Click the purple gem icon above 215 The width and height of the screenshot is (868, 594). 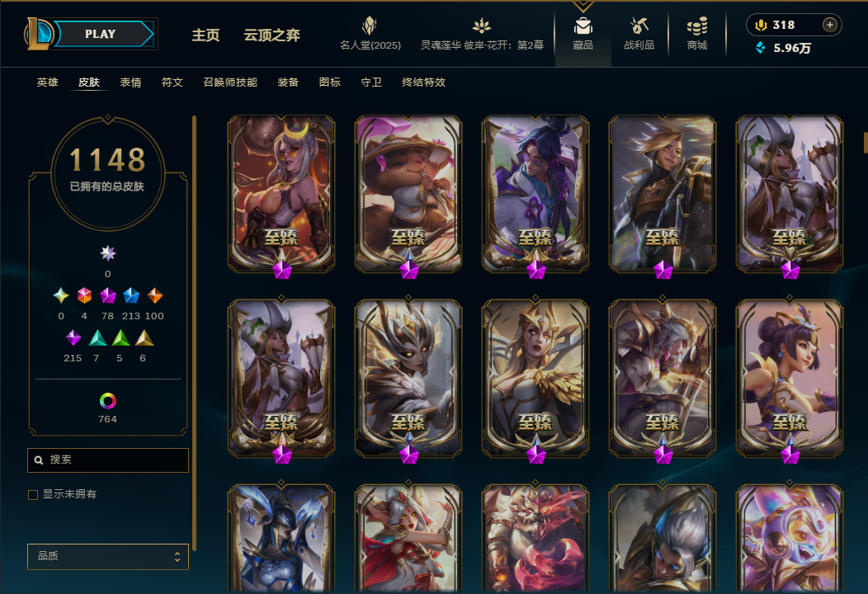tap(73, 337)
